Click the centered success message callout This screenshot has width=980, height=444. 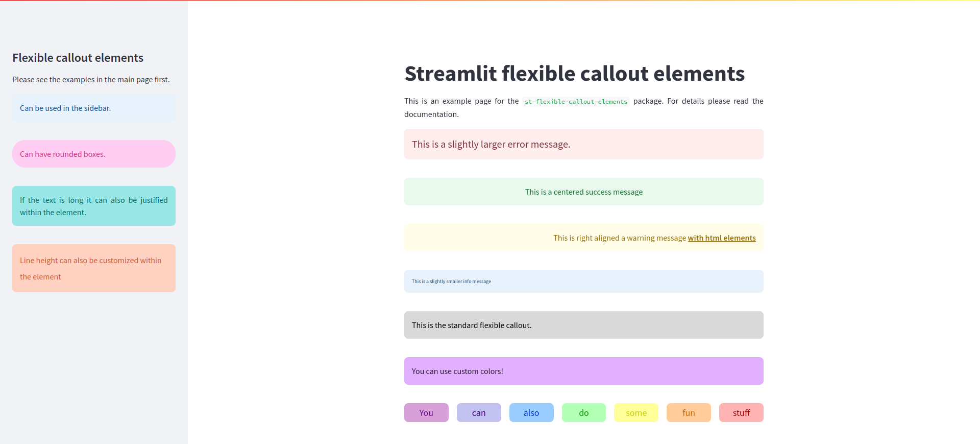click(x=583, y=192)
